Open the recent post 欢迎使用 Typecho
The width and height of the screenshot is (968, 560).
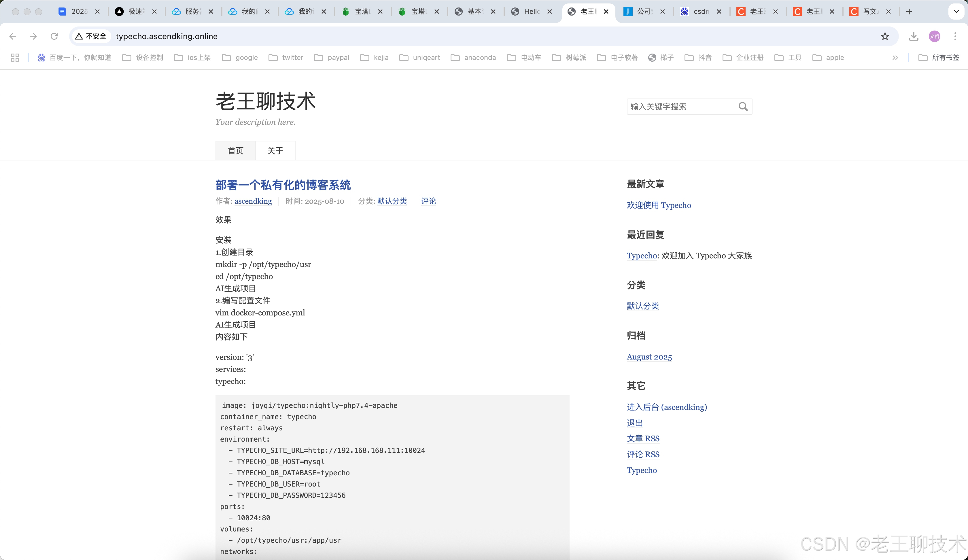pos(659,205)
